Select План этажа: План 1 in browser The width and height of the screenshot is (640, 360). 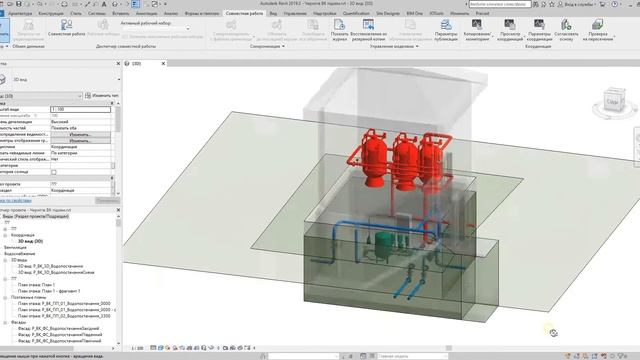36,285
